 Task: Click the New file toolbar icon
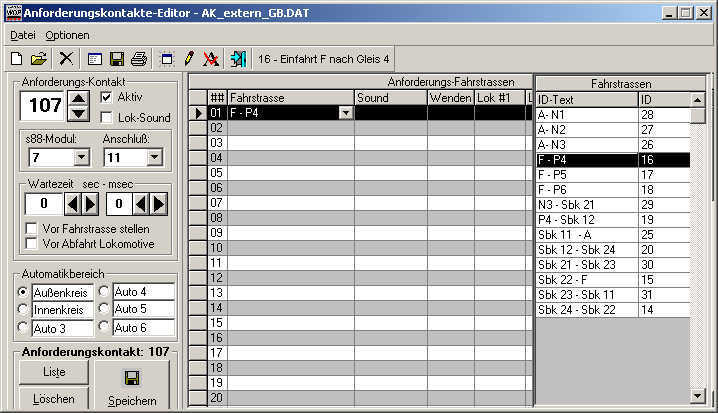17,59
